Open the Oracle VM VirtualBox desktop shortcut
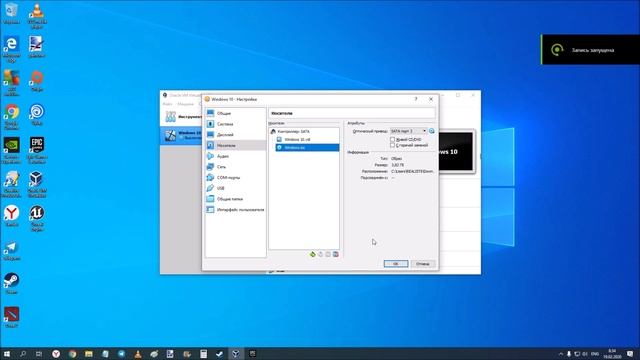The height and width of the screenshot is (360, 640). click(37, 184)
